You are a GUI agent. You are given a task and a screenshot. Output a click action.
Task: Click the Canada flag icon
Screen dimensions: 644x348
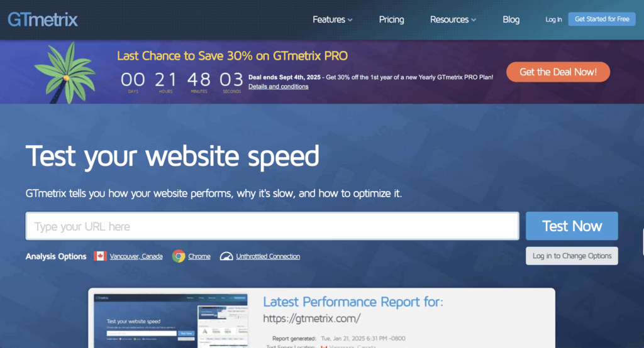(100, 256)
